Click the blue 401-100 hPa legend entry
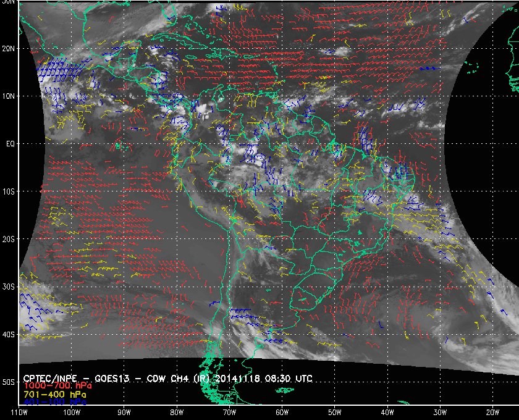 click(55, 403)
